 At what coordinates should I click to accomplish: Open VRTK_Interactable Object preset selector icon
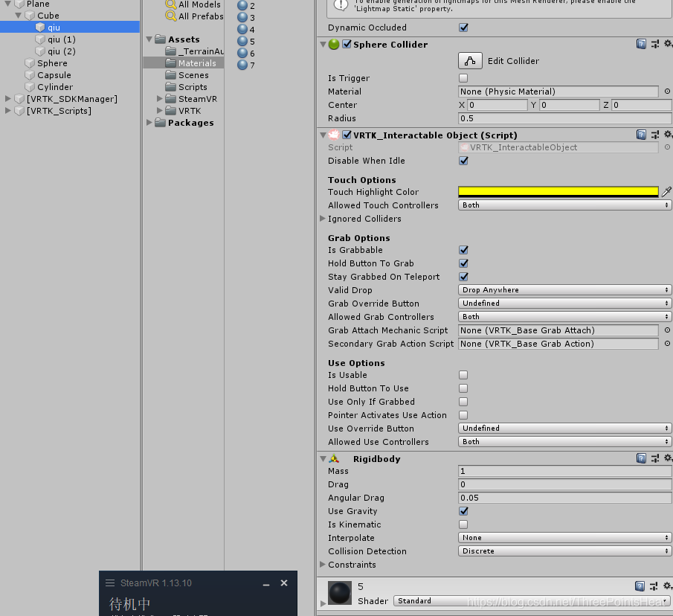(655, 135)
